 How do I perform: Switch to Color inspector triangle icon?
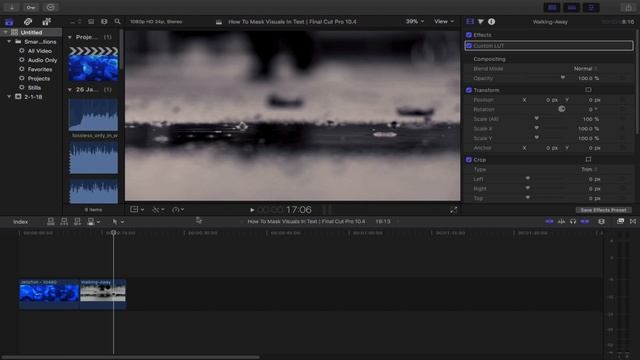[x=481, y=22]
